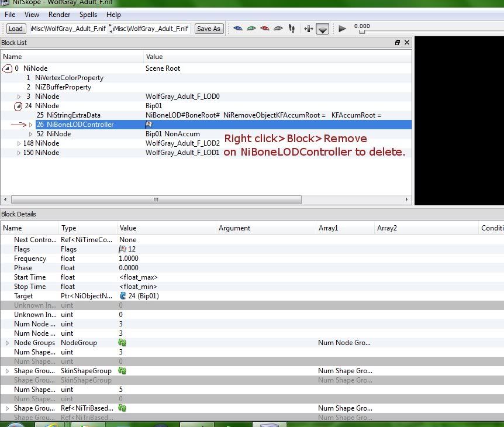Click the gray eye User view icon
504x427 pixels.
(x=278, y=28)
